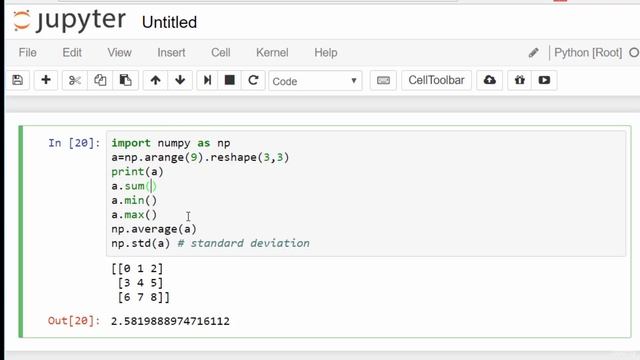Run cell and select below icon
The image size is (640, 360).
(207, 80)
